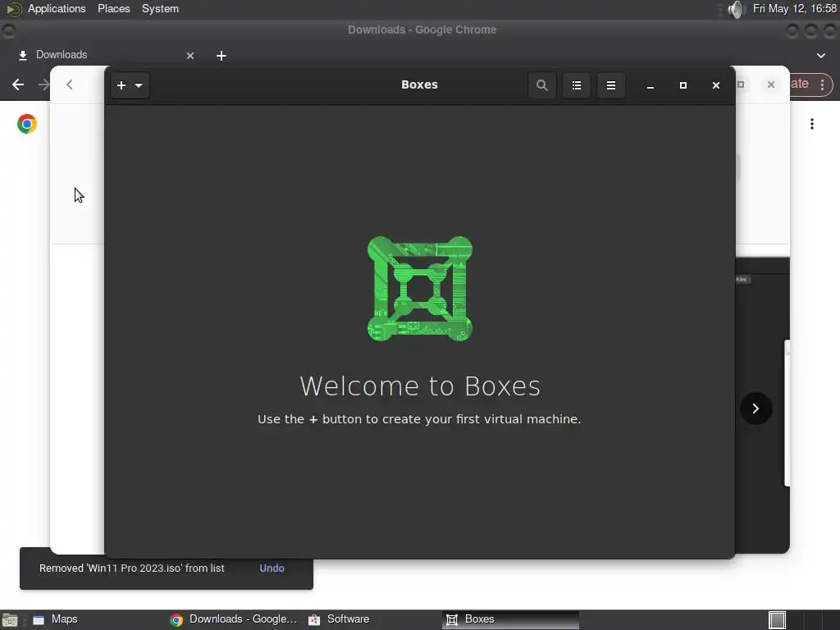Click the date and time clock
Viewport: 840px width, 630px height.
pos(794,8)
